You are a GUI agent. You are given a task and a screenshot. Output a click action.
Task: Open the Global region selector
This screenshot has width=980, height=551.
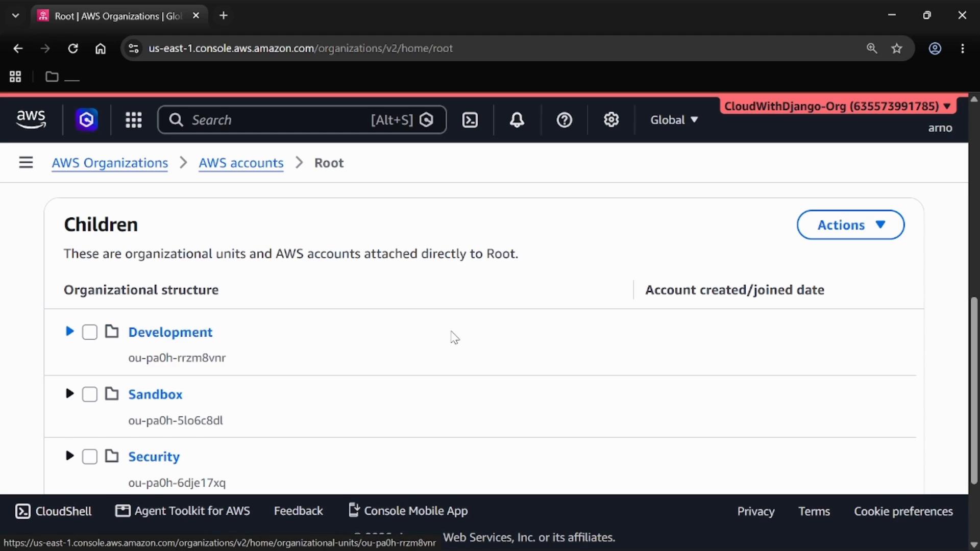[x=674, y=120]
